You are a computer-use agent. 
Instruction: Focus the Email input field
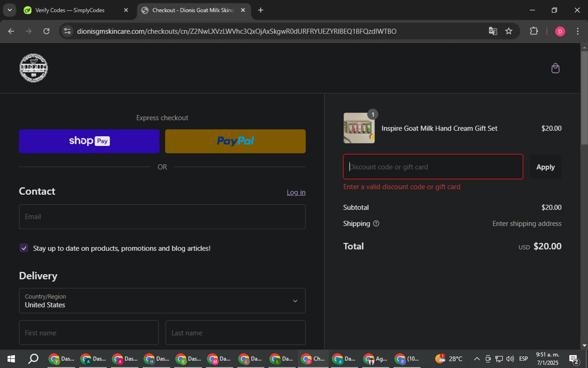pyautogui.click(x=162, y=217)
